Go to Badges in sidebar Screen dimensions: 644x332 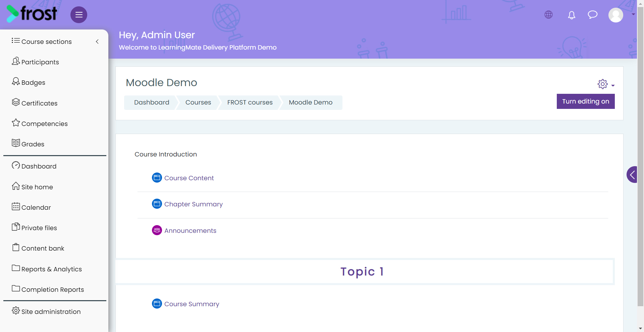click(x=33, y=82)
